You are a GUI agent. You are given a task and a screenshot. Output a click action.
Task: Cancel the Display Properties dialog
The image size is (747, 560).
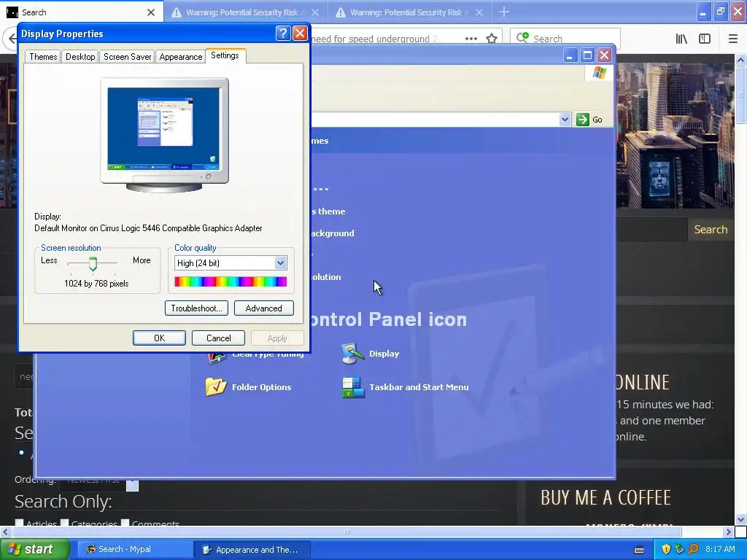(218, 338)
